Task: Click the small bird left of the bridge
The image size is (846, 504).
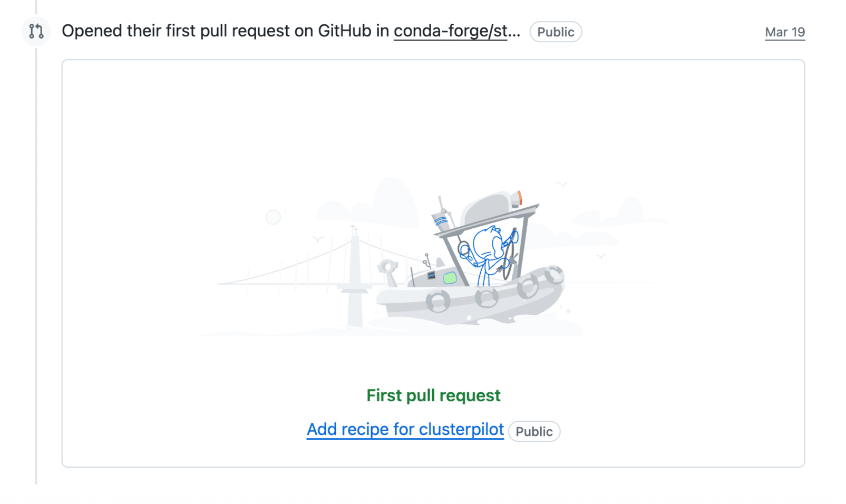Action: [318, 239]
